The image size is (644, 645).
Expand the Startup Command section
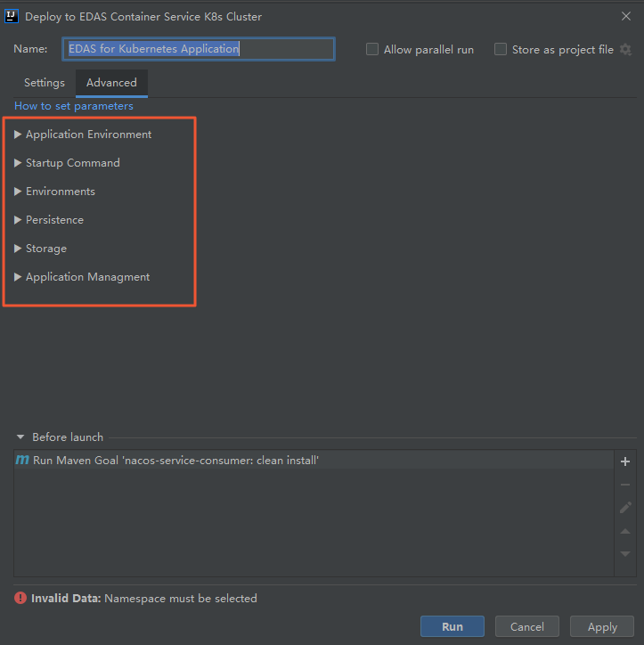pyautogui.click(x=18, y=163)
